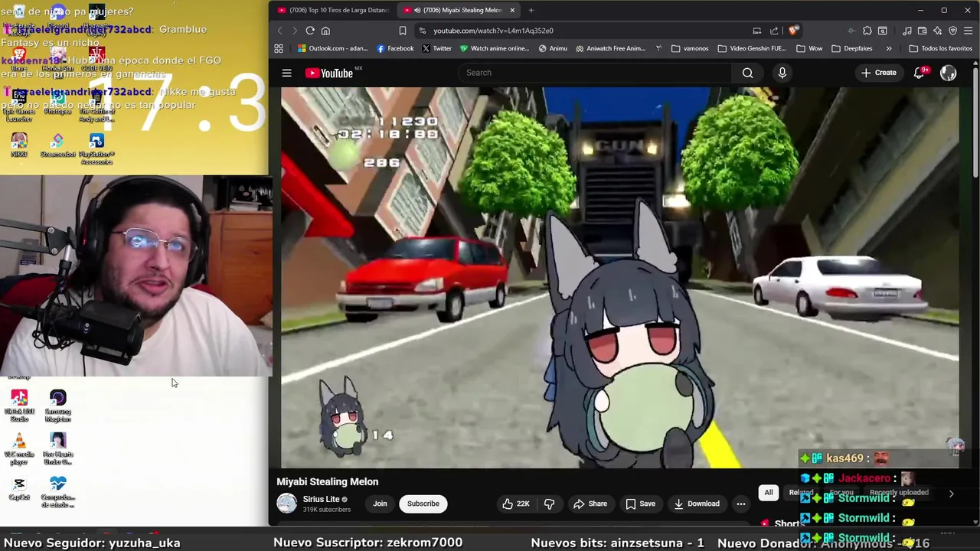Open the Outlook.com bookmark
The width and height of the screenshot is (980, 551).
pos(333,48)
